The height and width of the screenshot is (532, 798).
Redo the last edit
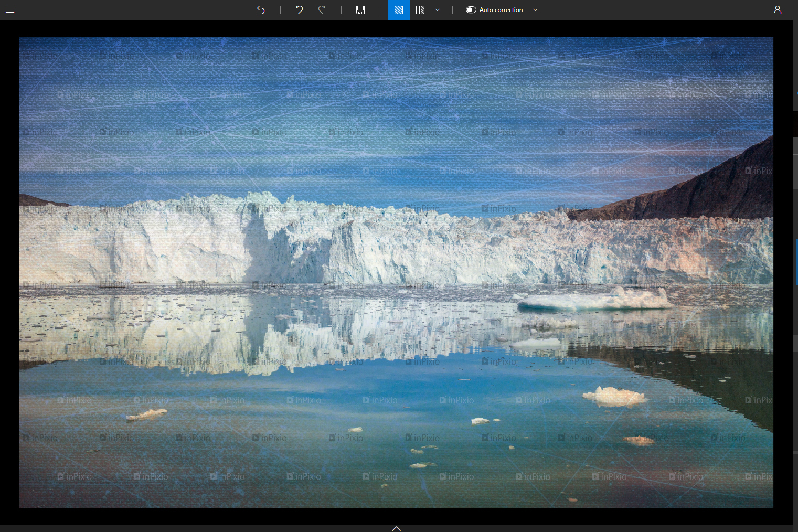pos(322,10)
